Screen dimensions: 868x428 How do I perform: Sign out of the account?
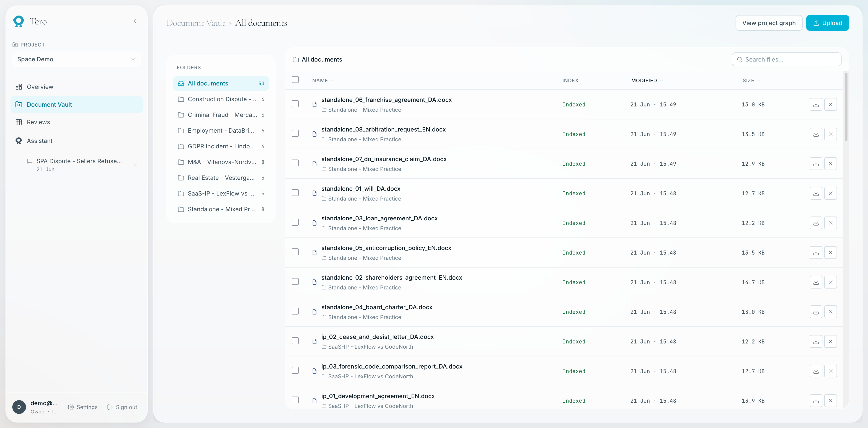122,407
